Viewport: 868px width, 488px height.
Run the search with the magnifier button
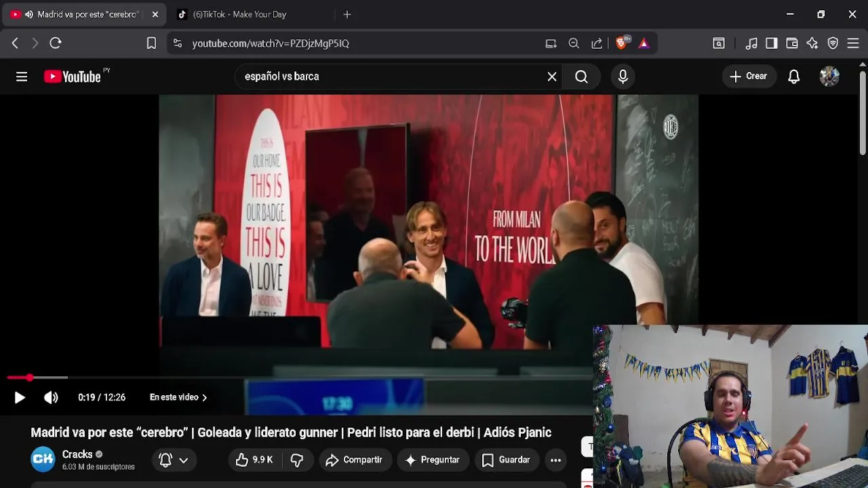pyautogui.click(x=581, y=77)
